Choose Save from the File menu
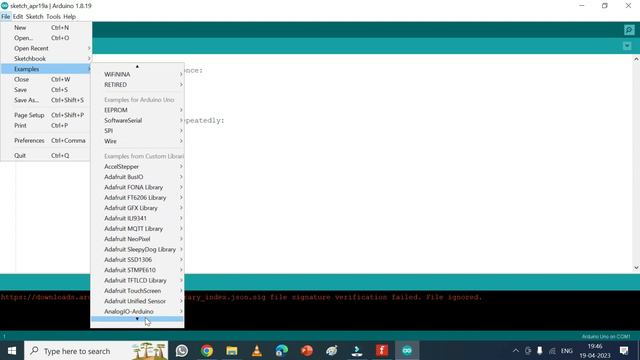The width and height of the screenshot is (640, 360). coord(46,90)
